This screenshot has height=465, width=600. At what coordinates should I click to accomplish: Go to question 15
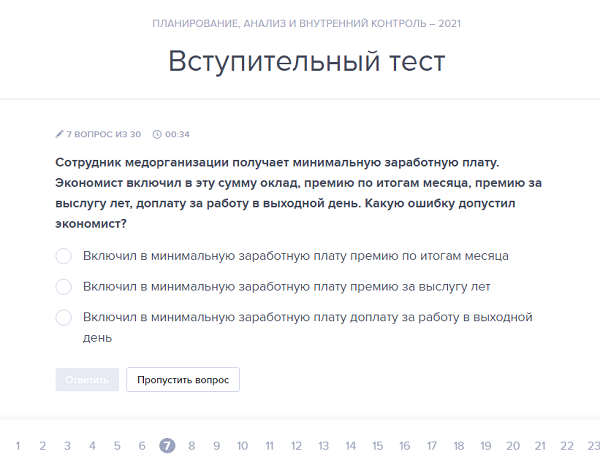(377, 446)
